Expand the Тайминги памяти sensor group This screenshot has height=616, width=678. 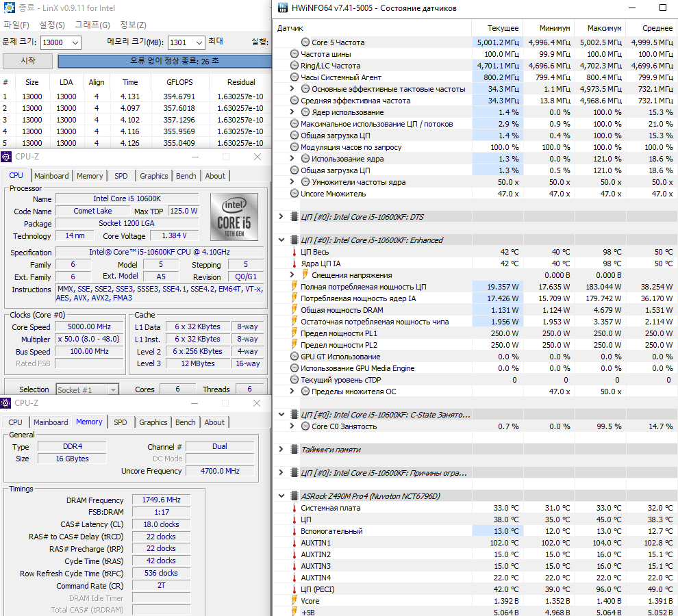coord(281,449)
